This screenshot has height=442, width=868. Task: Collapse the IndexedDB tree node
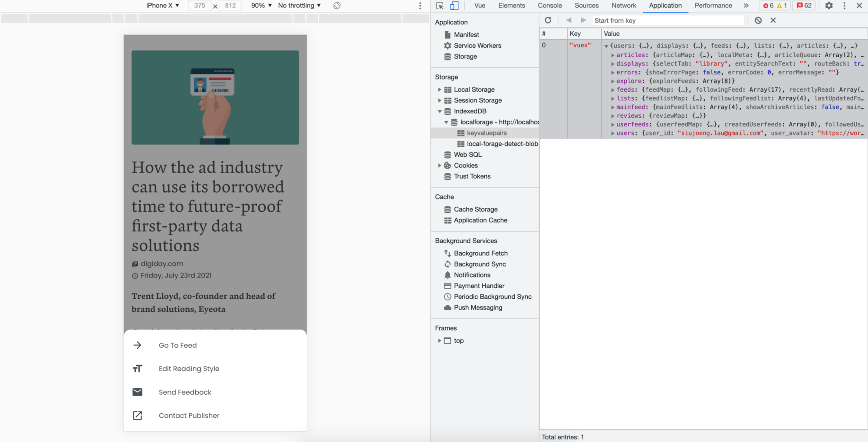point(440,112)
